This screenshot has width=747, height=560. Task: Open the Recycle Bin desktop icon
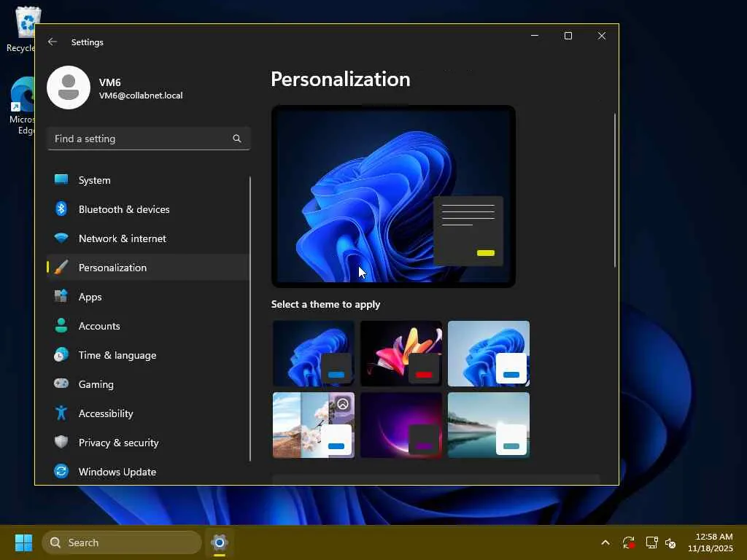(x=22, y=29)
